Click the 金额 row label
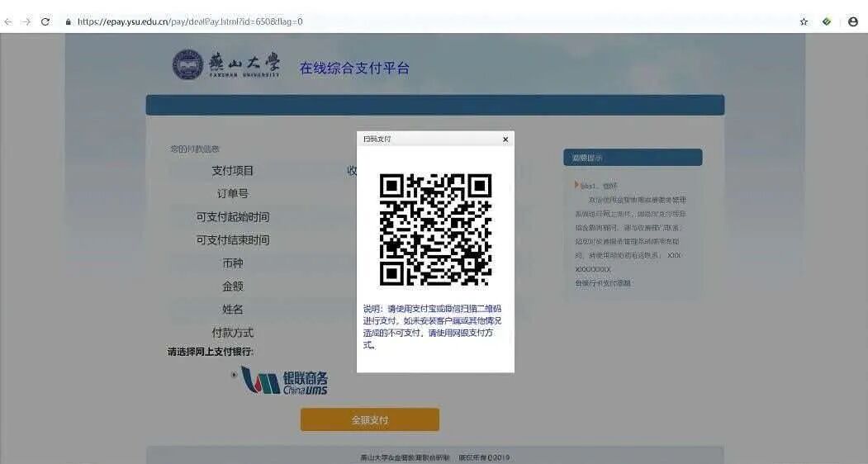Image resolution: width=868 pixels, height=464 pixels. click(233, 286)
